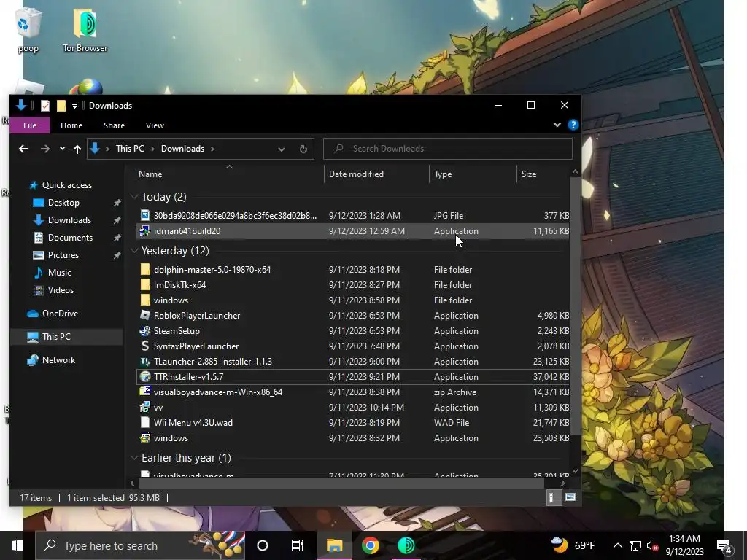747x560 pixels.
Task: Click the Search Downloads field
Action: pos(447,149)
